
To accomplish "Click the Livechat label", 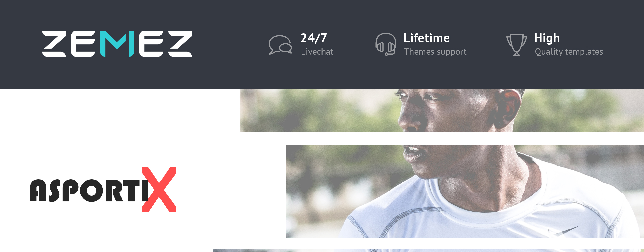I will point(317,52).
